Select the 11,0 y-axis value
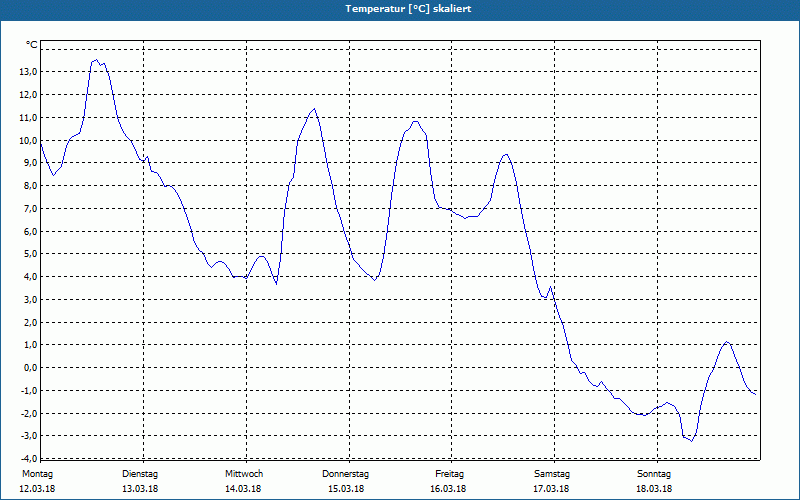This screenshot has width=800, height=500. (28, 118)
